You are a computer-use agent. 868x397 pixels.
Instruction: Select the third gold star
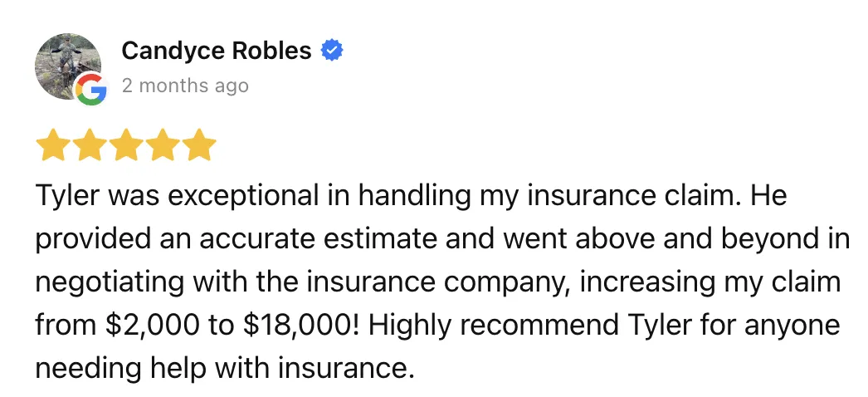(126, 145)
